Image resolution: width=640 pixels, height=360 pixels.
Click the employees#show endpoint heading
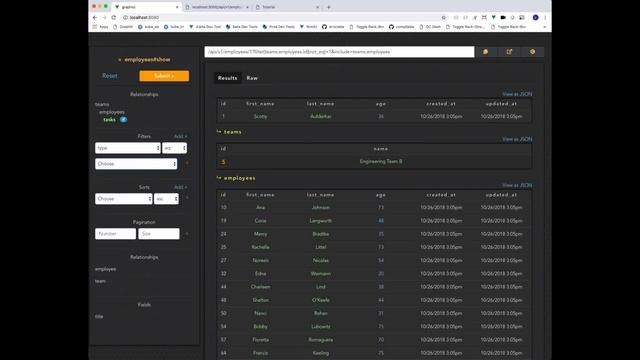(x=147, y=60)
